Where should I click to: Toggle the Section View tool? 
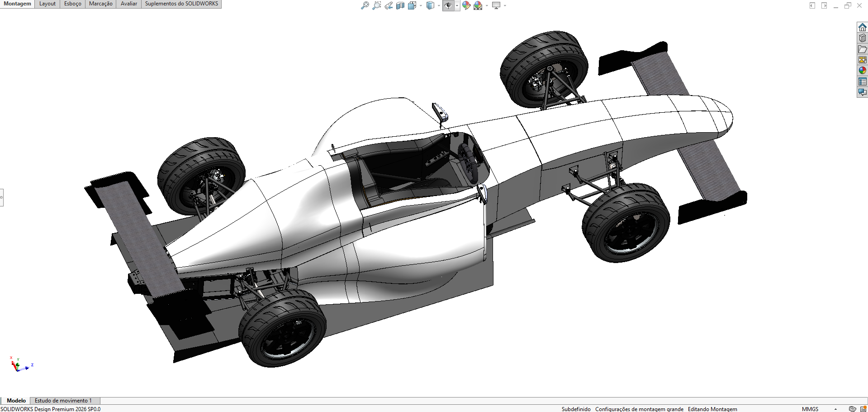click(x=400, y=5)
